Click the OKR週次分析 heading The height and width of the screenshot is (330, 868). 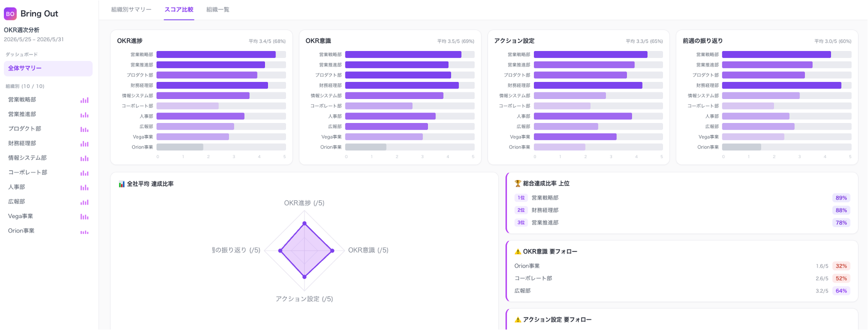coord(21,30)
